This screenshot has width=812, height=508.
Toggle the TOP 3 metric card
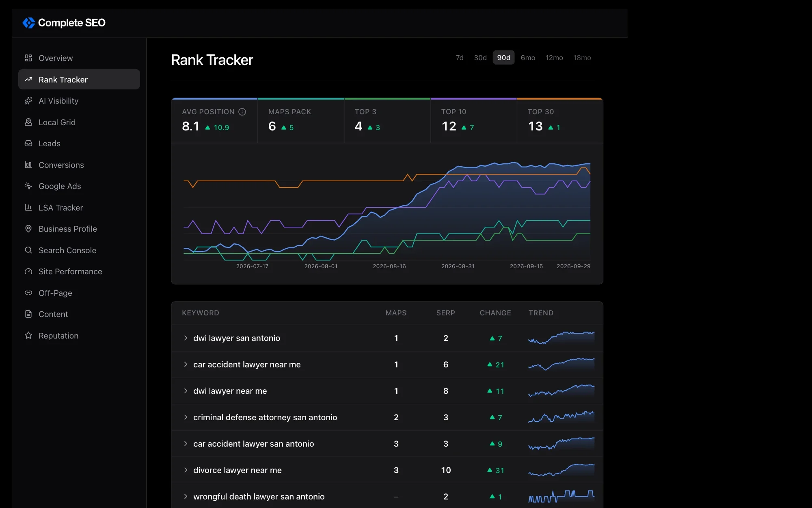[x=387, y=121]
